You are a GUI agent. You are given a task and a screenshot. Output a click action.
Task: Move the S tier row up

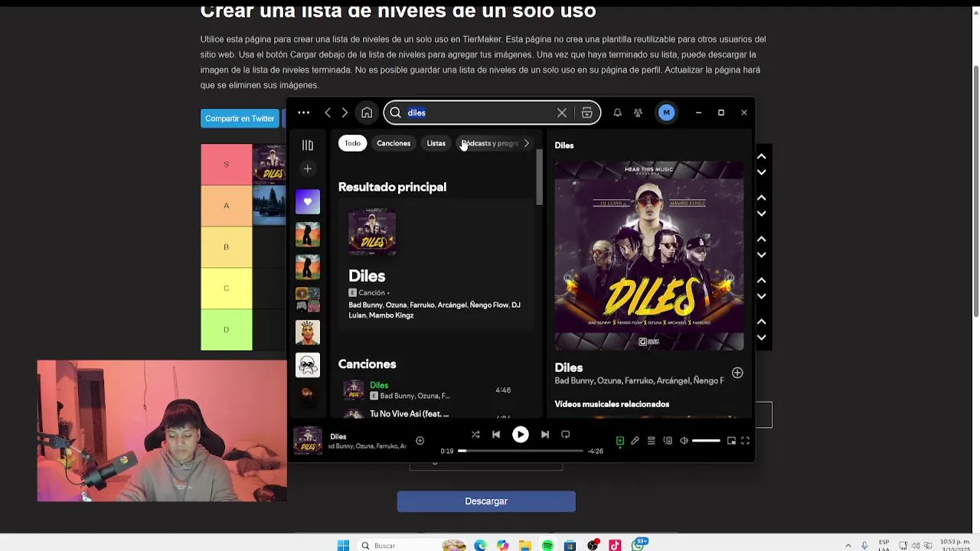point(761,156)
